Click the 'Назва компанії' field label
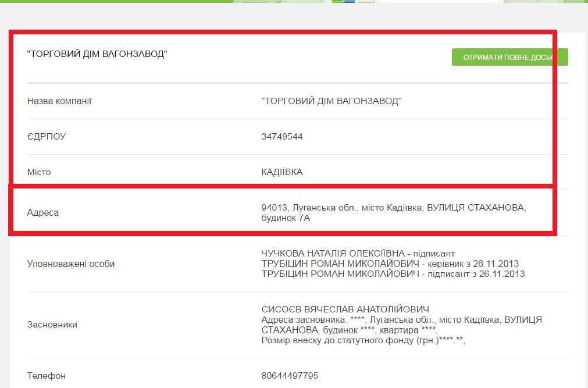588x388 pixels. (x=59, y=101)
